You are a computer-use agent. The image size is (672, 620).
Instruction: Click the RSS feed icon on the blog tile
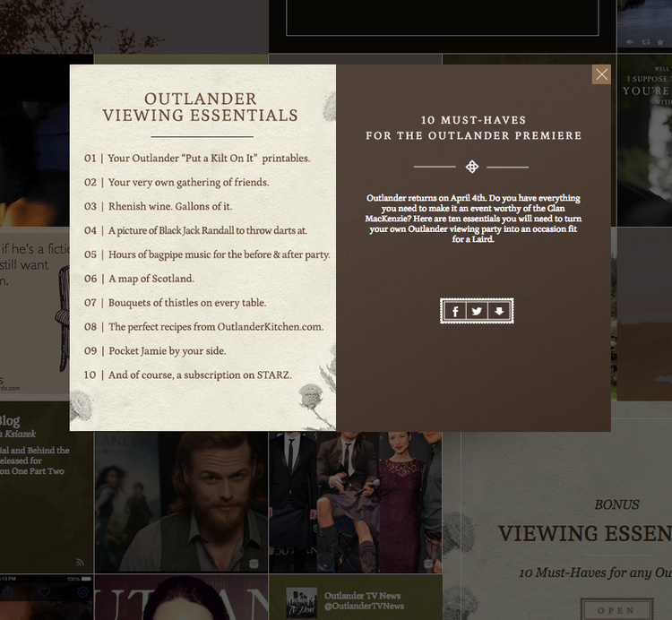coord(80,562)
